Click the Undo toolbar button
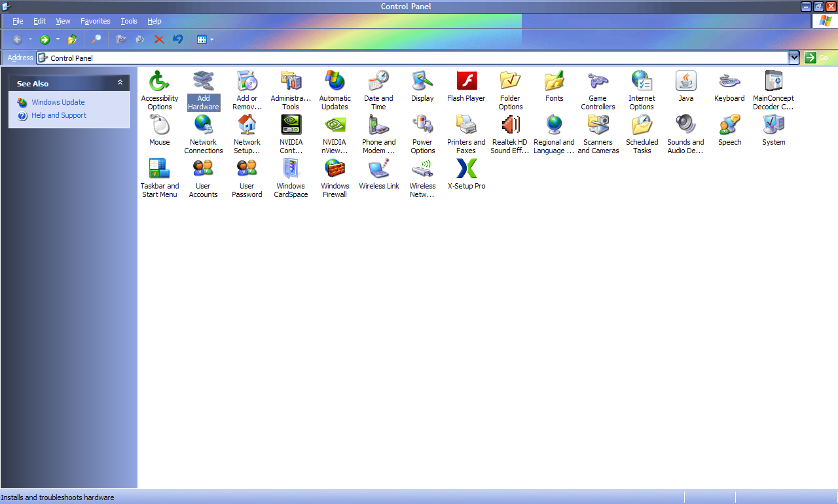Image resolution: width=838 pixels, height=504 pixels. tap(177, 39)
